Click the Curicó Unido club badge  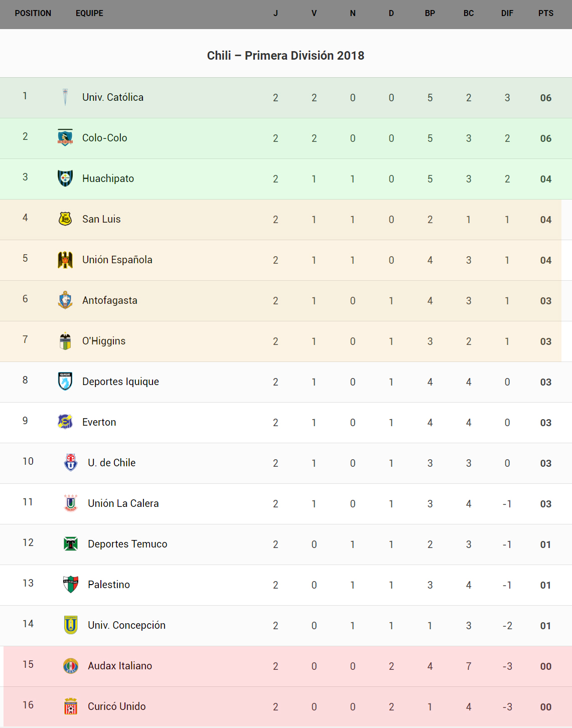[71, 706]
